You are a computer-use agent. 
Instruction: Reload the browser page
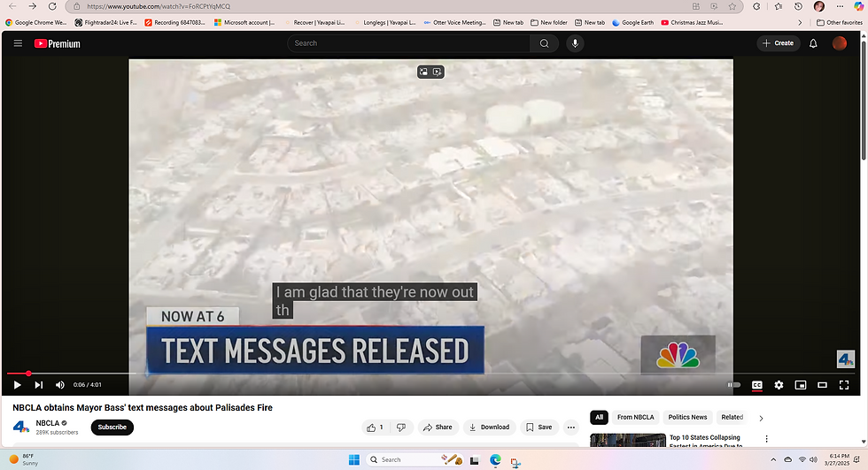pyautogui.click(x=52, y=6)
